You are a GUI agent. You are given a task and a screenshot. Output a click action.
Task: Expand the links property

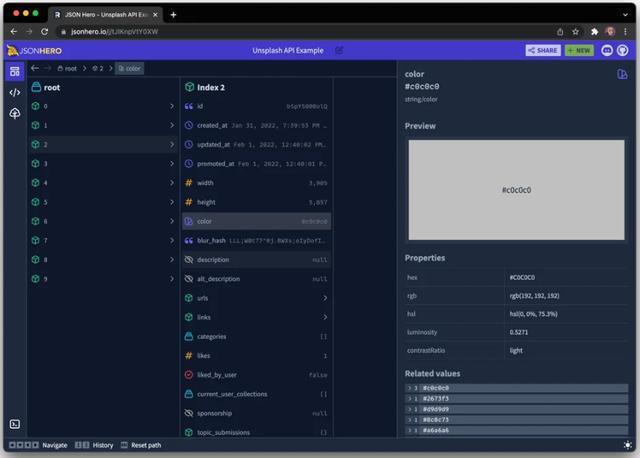click(x=325, y=317)
